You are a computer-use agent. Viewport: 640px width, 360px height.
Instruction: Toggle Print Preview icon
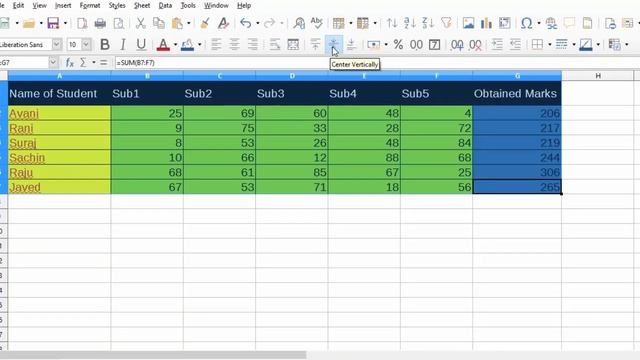point(118,23)
